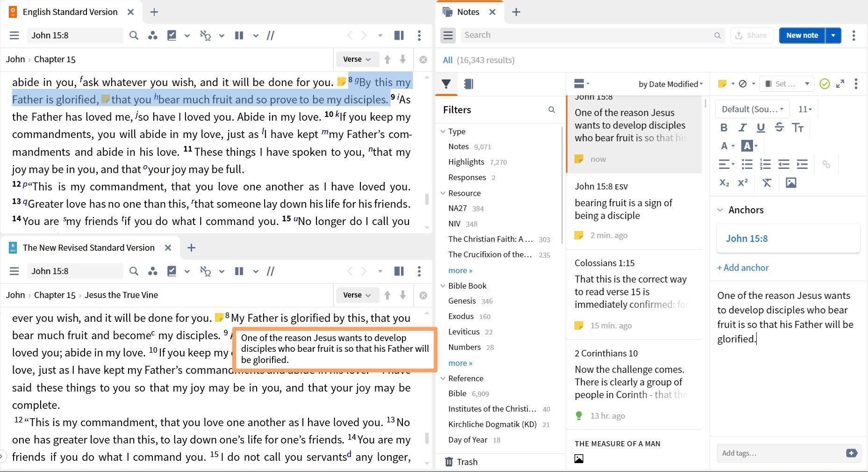Click Add tags field in note
This screenshot has width=868, height=472.
point(781,453)
